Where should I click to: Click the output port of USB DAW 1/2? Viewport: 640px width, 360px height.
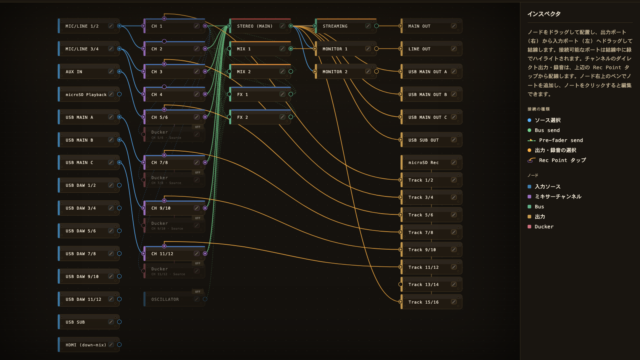point(119,185)
